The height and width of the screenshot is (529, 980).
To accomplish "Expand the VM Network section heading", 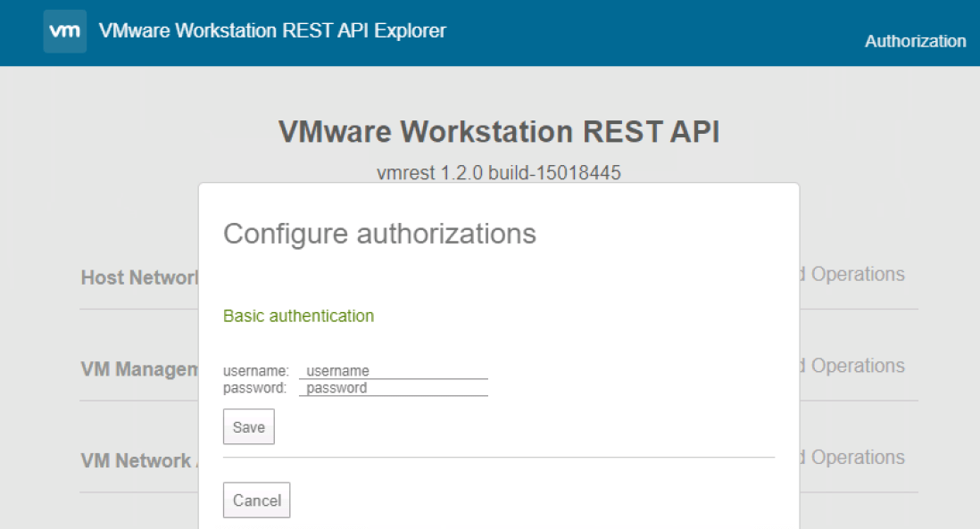I will point(137,461).
